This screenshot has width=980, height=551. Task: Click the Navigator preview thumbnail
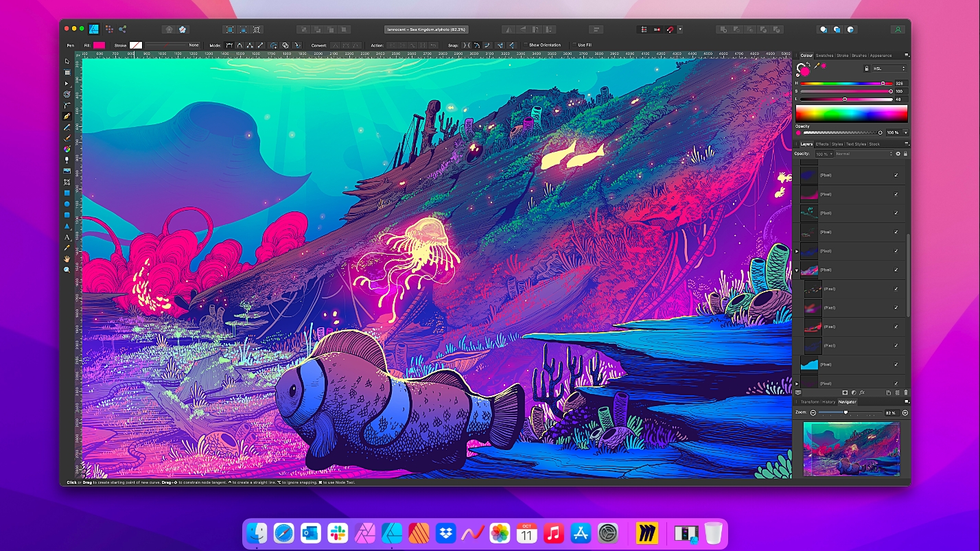852,449
